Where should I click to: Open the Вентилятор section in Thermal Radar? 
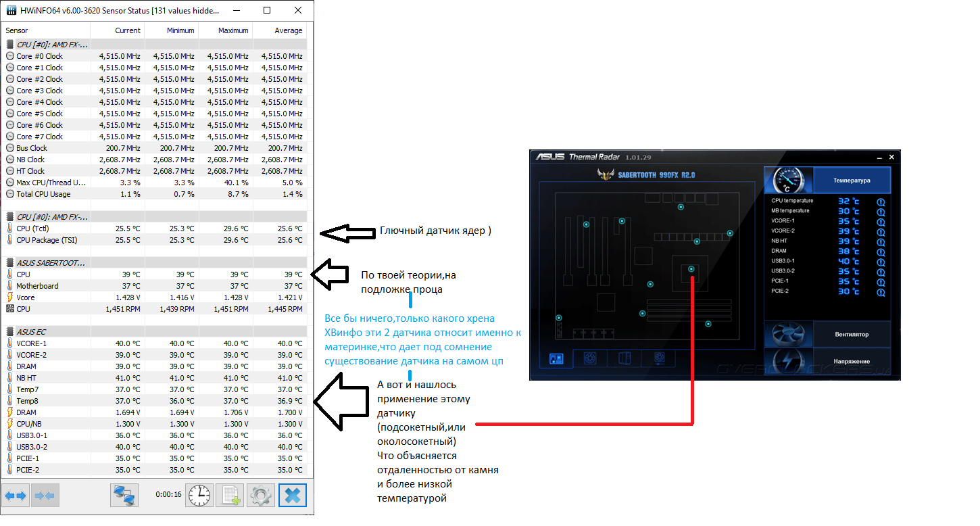827,334
